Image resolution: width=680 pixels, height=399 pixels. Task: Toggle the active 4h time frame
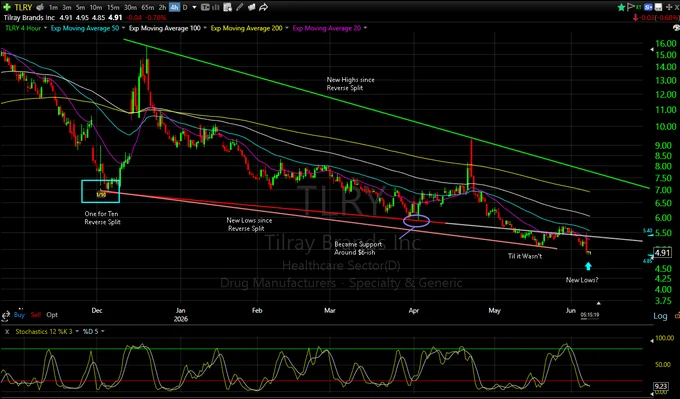175,7
